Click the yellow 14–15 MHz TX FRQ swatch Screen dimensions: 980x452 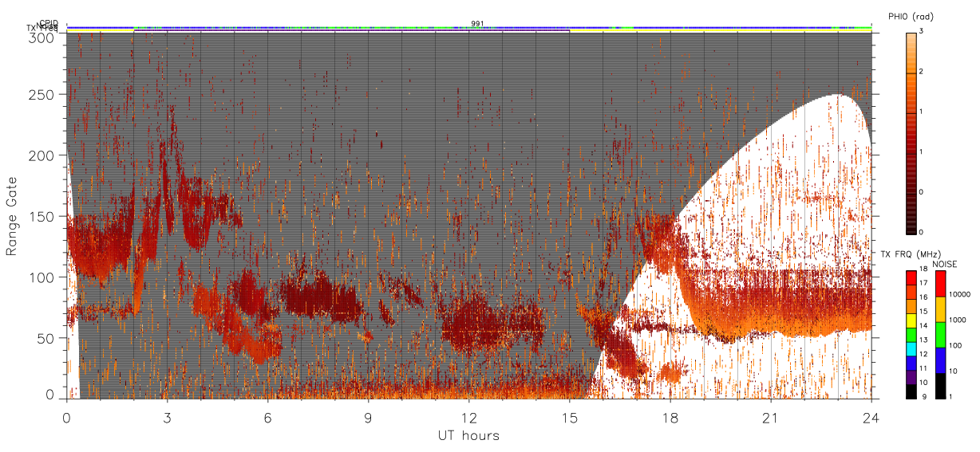(x=911, y=319)
